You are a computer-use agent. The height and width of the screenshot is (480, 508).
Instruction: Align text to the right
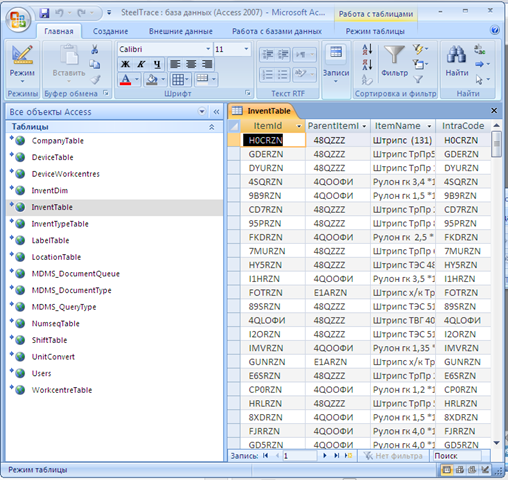[207, 64]
